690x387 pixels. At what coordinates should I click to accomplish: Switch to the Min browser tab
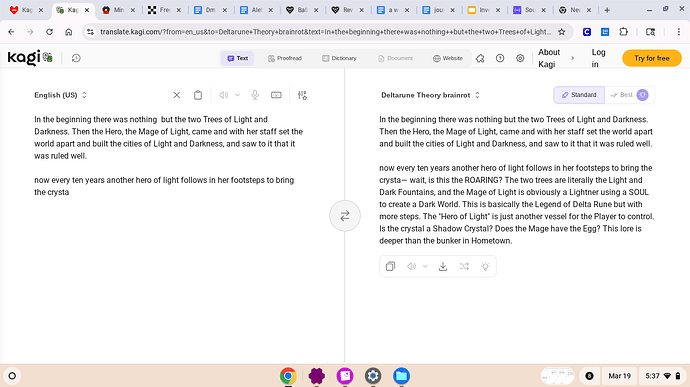(118, 10)
